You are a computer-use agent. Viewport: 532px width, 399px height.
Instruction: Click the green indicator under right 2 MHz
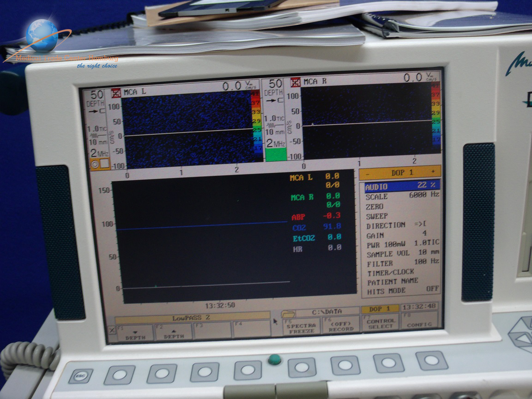point(276,154)
